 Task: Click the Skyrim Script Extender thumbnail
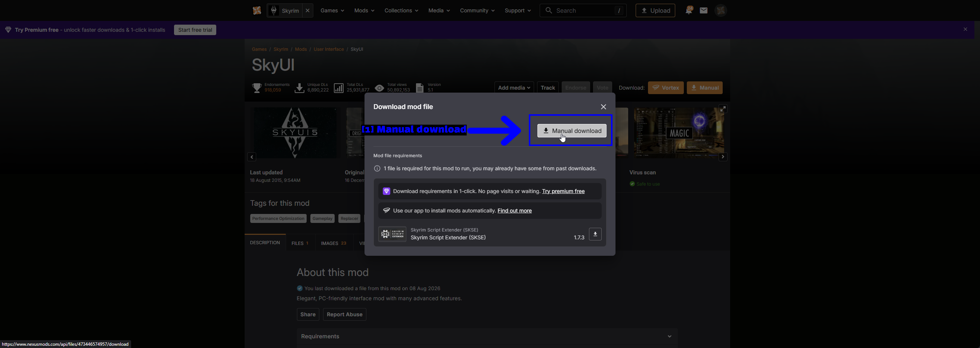click(392, 234)
